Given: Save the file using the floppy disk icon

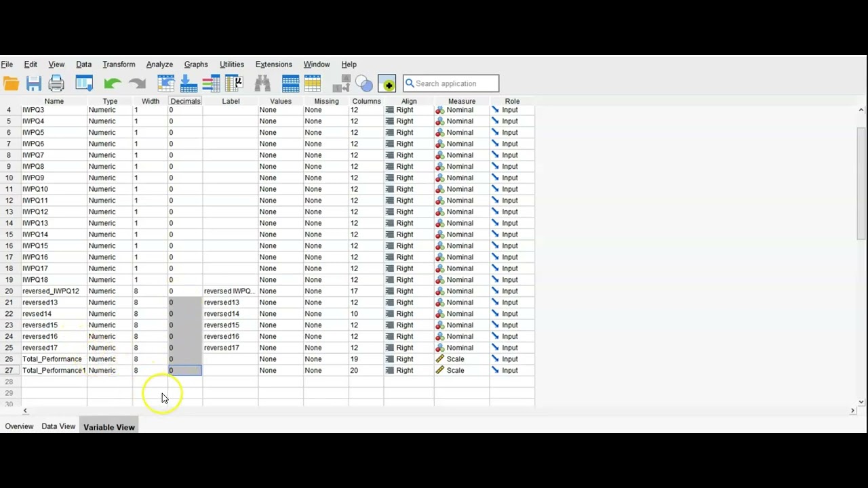Looking at the screenshot, I should [34, 83].
